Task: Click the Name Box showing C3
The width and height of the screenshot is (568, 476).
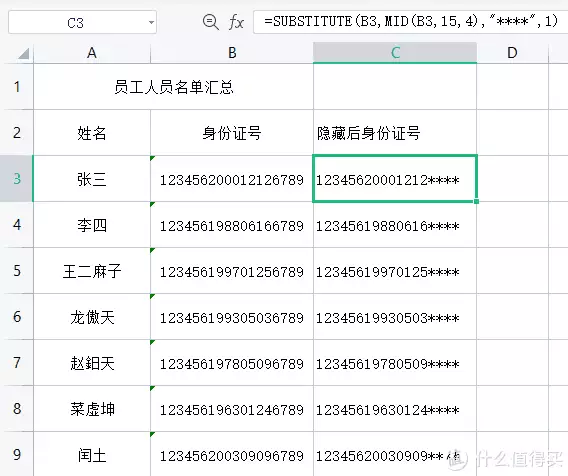Action: coord(82,22)
